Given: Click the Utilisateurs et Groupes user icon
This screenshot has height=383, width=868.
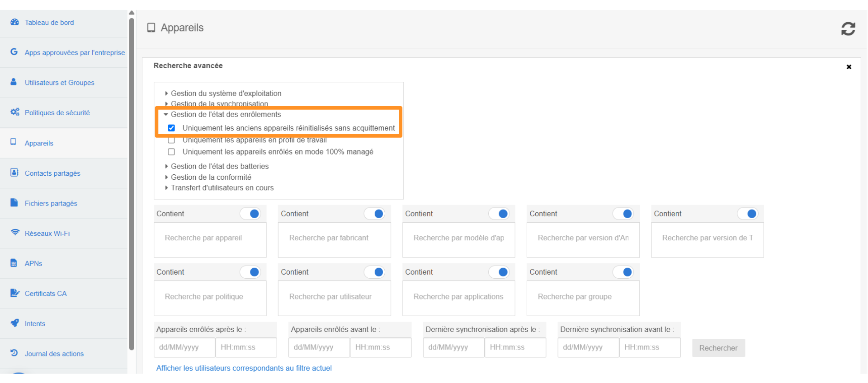Looking at the screenshot, I should [14, 82].
